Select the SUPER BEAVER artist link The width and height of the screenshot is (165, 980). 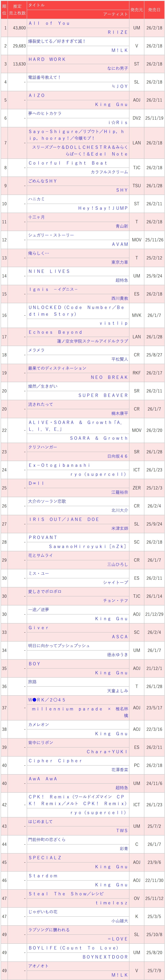(103, 395)
